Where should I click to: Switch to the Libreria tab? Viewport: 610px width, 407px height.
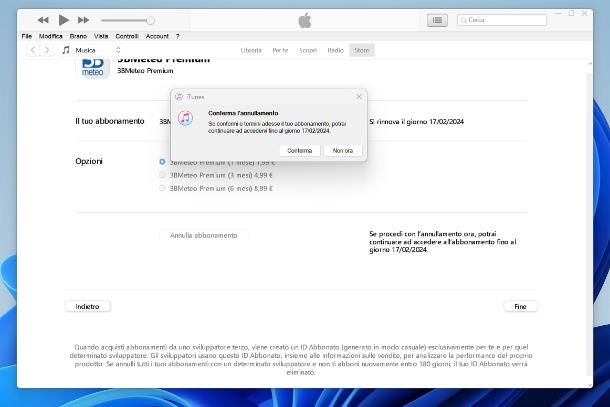251,50
